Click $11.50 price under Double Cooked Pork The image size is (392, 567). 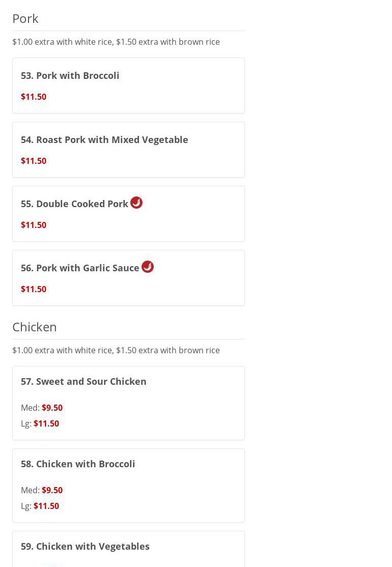(34, 225)
